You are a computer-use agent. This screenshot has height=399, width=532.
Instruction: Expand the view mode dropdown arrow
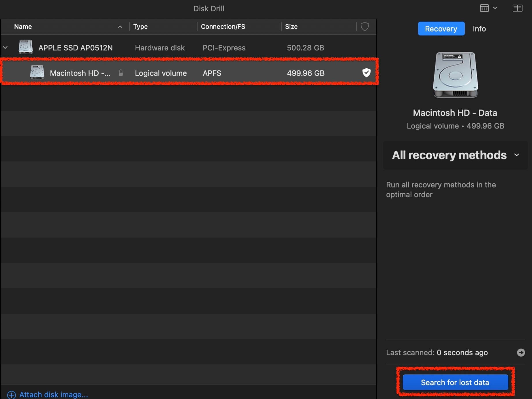495,8
